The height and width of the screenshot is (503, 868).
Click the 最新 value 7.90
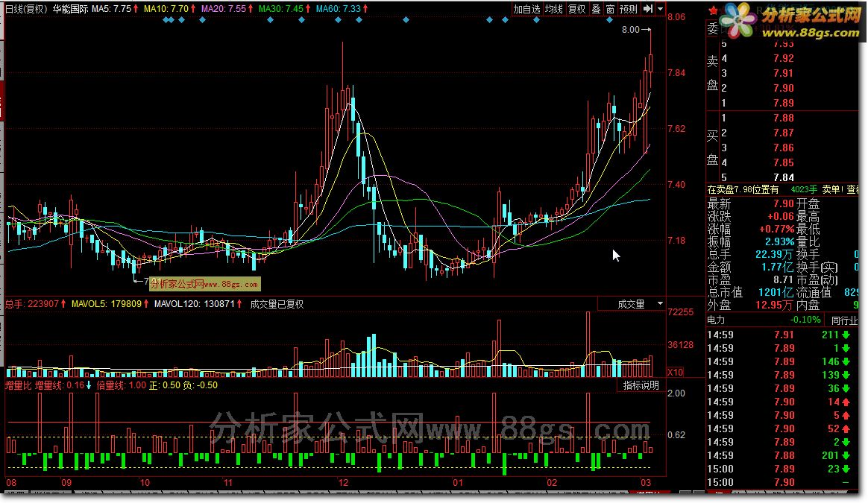(784, 203)
